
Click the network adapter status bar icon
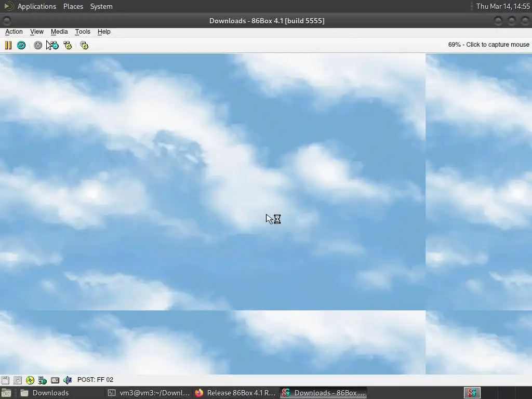point(43,380)
